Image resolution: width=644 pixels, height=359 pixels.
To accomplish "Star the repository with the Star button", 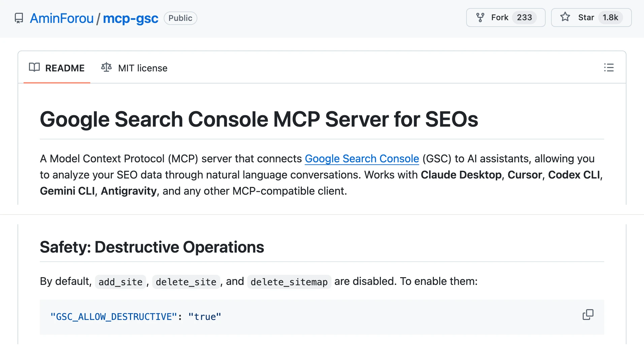I will point(591,18).
